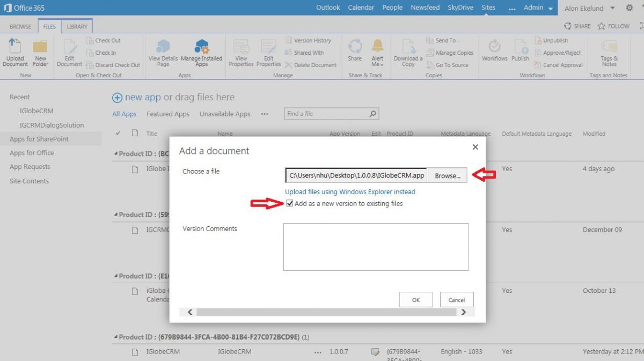This screenshot has height=361, width=644.
Task: Switch to the FILES ribbon tab
Action: [x=49, y=26]
